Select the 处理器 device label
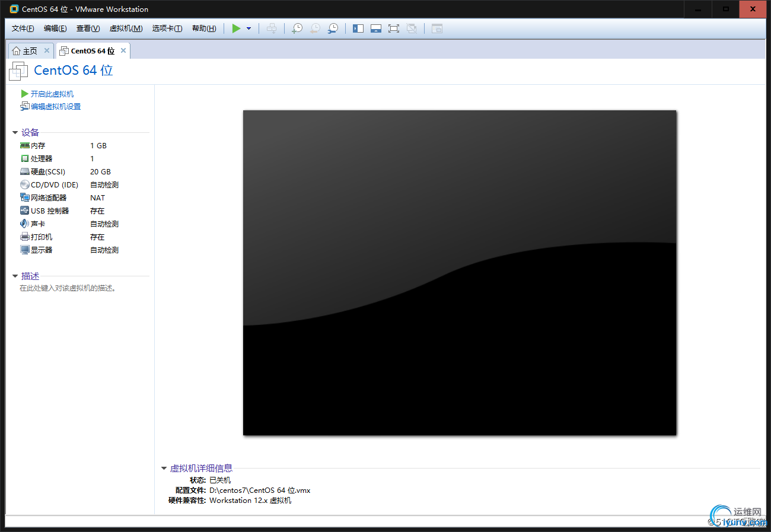This screenshot has height=532, width=771. pyautogui.click(x=42, y=159)
